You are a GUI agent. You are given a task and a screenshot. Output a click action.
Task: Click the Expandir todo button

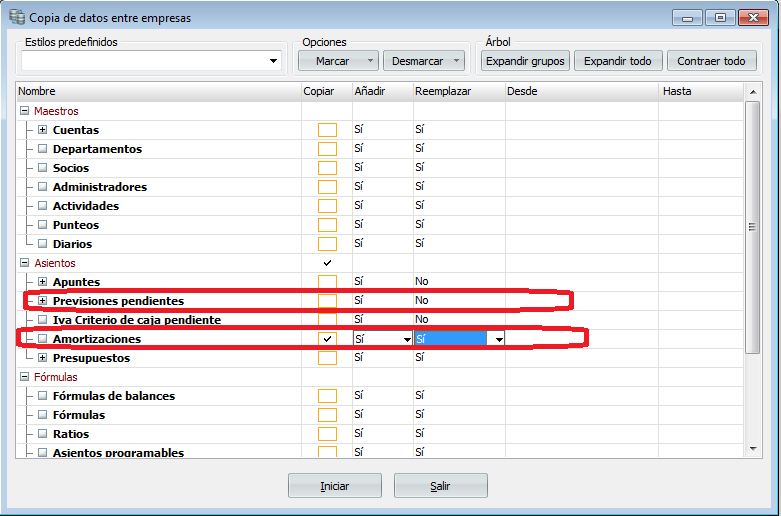click(618, 61)
